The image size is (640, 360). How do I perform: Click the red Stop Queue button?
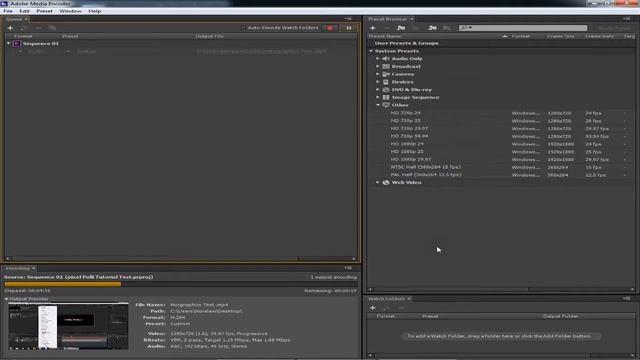click(x=330, y=28)
